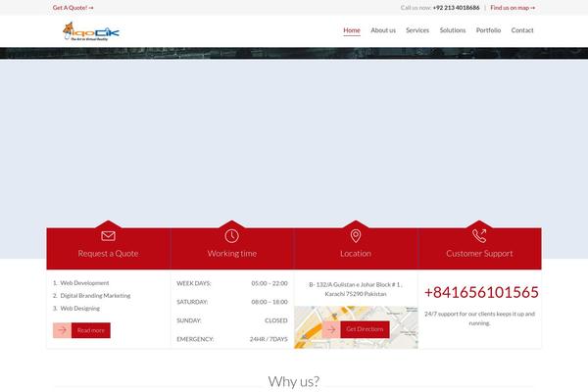588x392 pixels.
Task: Click the arrow icon beside Read more
Action: coord(63,330)
